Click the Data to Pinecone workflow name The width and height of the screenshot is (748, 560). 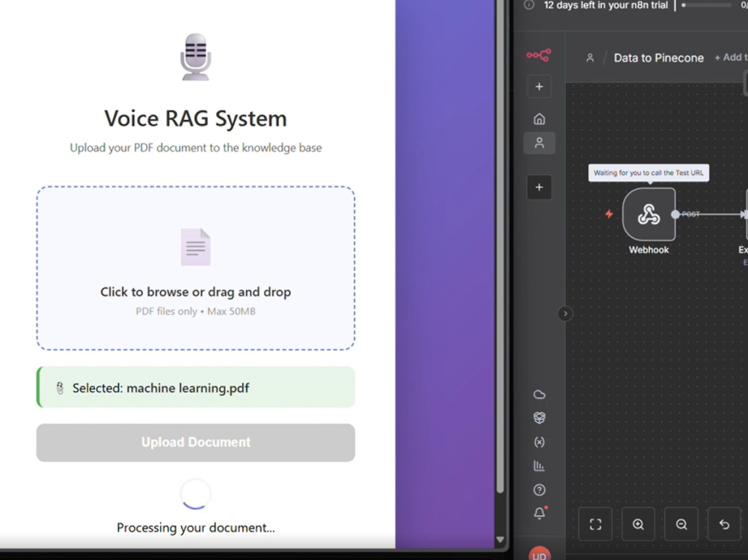point(658,58)
